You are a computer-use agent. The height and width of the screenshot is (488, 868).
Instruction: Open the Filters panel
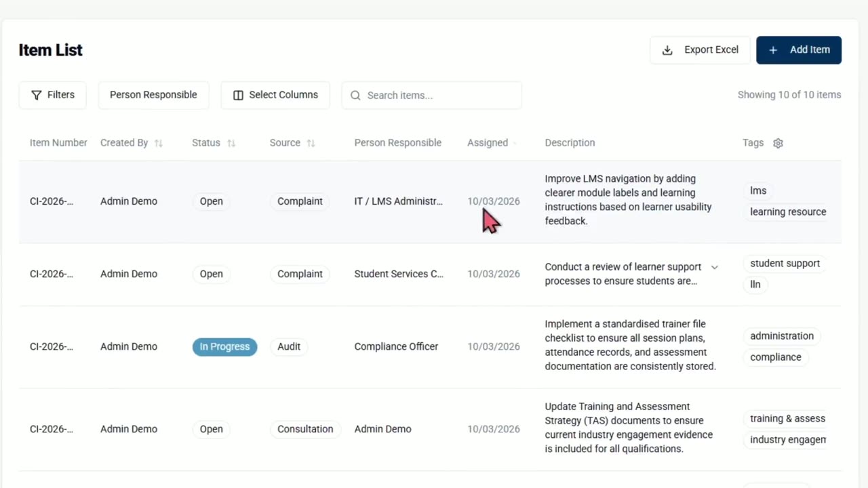coord(52,96)
